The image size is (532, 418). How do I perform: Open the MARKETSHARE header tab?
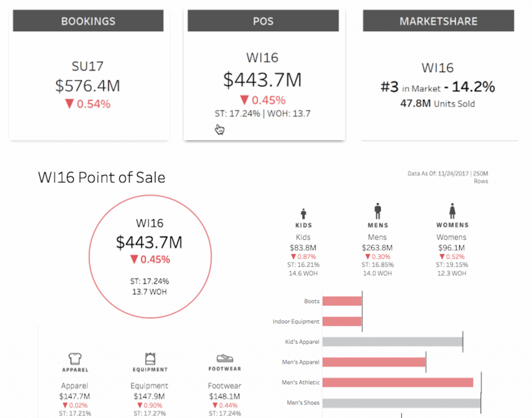point(438,21)
